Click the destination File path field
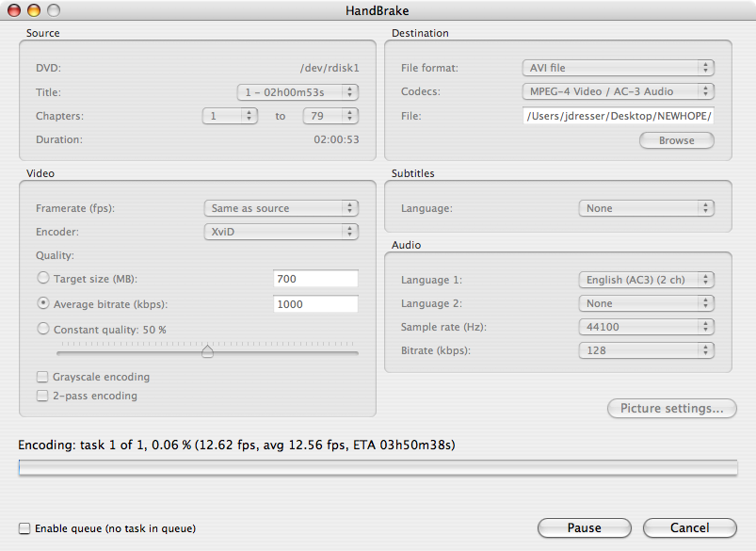This screenshot has width=756, height=551. point(618,116)
